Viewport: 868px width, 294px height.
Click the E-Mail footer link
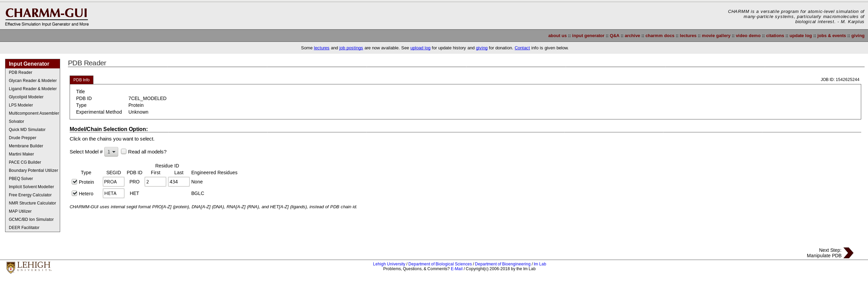(x=457, y=269)
